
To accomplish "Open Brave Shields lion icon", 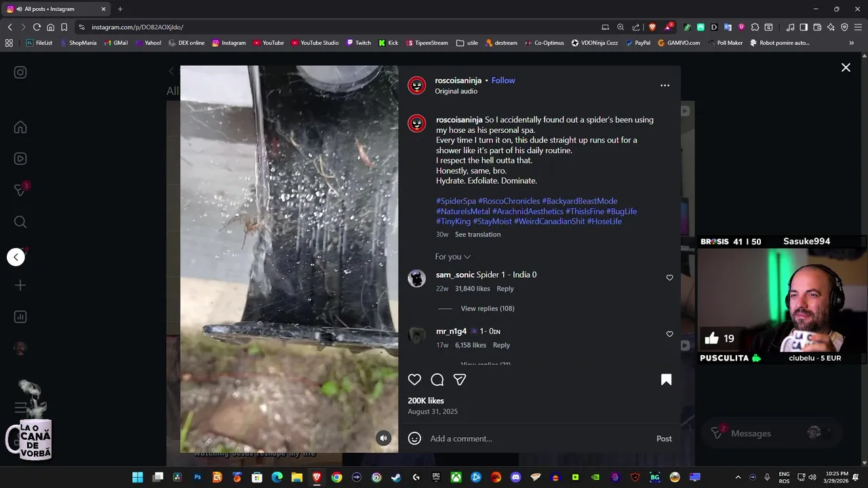I will point(652,27).
